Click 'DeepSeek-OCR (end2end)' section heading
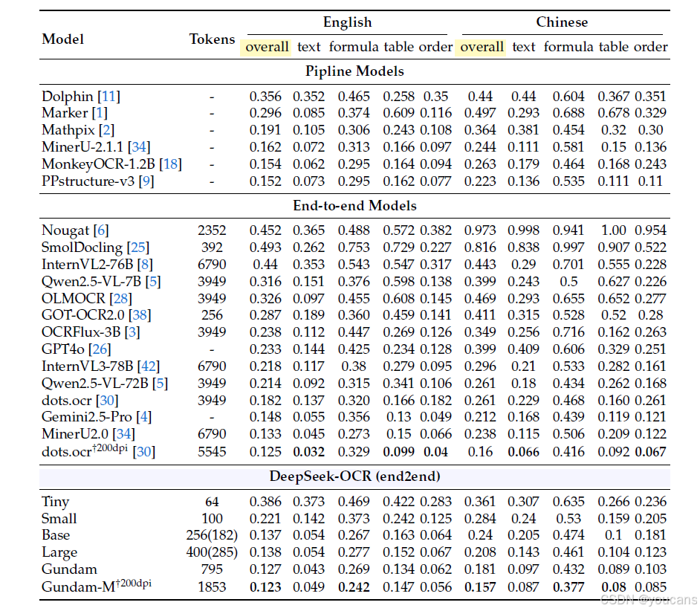700x611 pixels. (354, 476)
